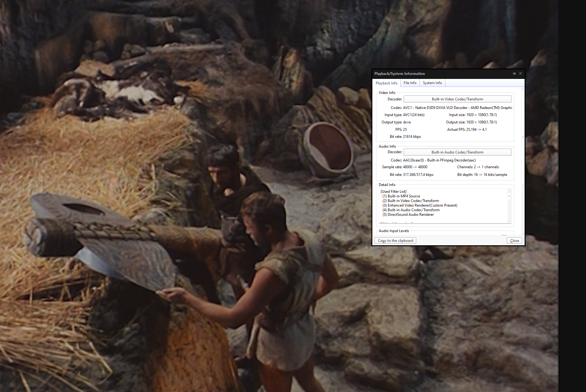Click the dialog's main vertical scrollbar thumb

click(523, 137)
